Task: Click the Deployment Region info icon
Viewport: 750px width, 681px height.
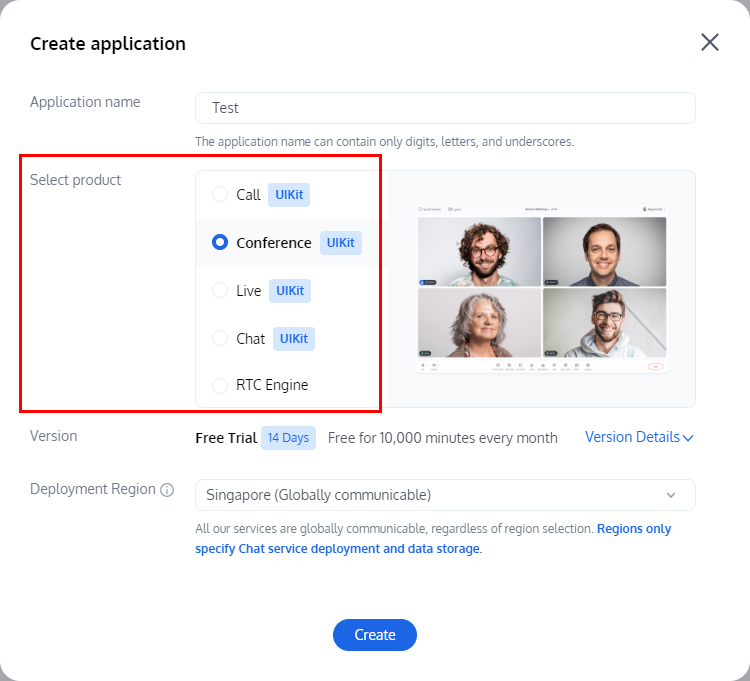Action: (167, 490)
